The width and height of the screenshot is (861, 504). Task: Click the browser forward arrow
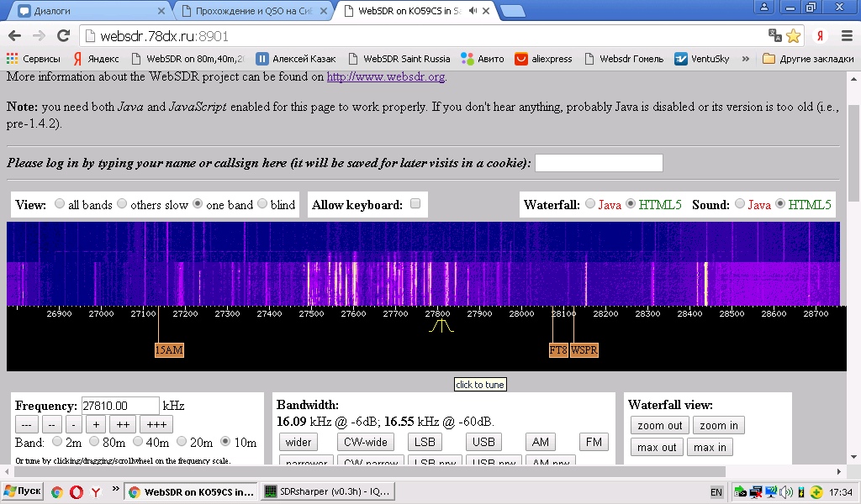pyautogui.click(x=39, y=36)
